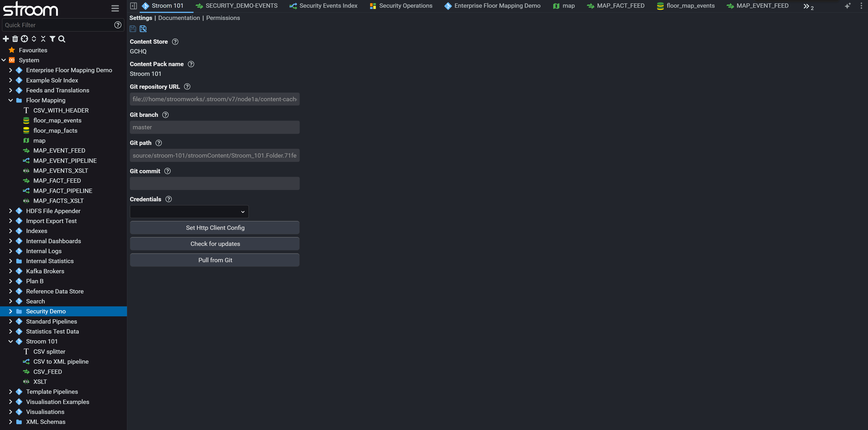Open the explorer filter funnel icon
This screenshot has width=868, height=430.
coord(52,39)
